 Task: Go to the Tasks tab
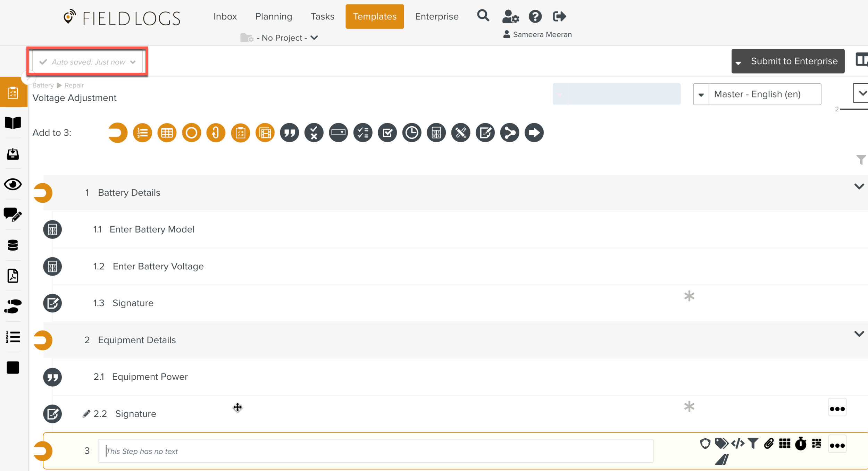(322, 16)
